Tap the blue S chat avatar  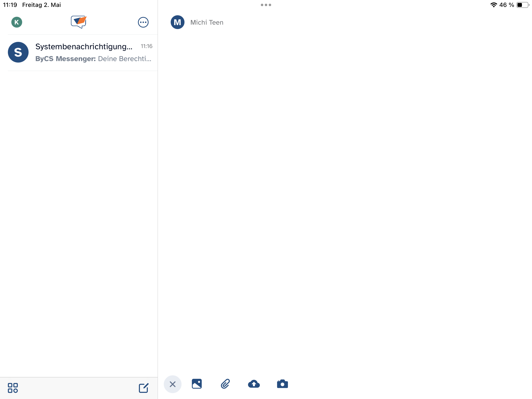click(x=18, y=52)
